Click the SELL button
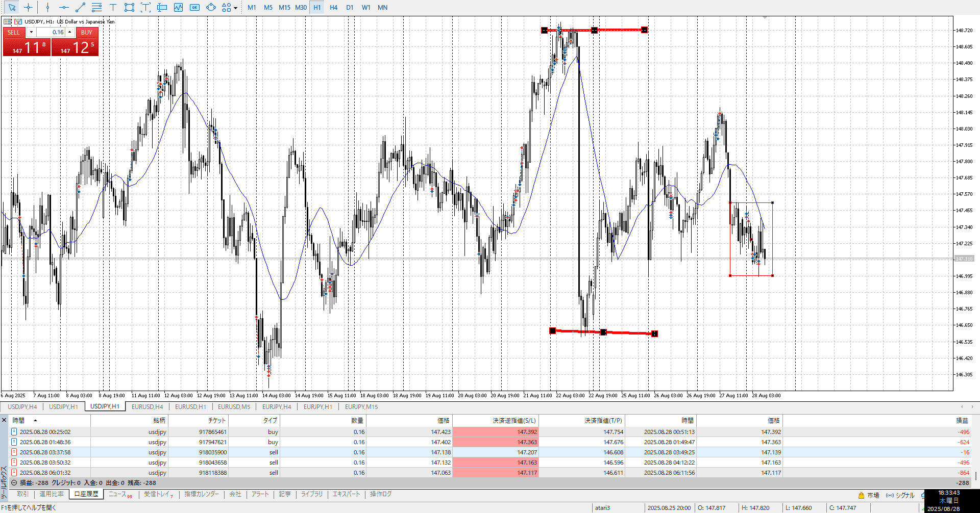Screen dimensions: 980x513 [x=14, y=32]
